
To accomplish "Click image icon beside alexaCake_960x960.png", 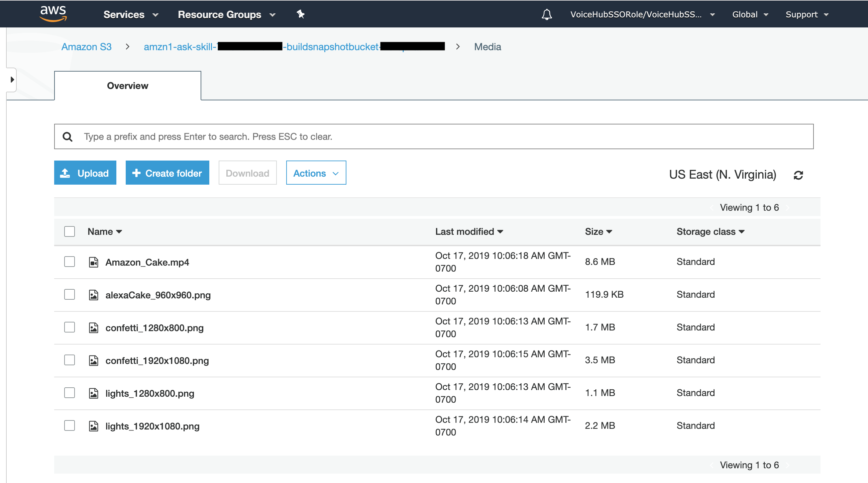I will (93, 295).
